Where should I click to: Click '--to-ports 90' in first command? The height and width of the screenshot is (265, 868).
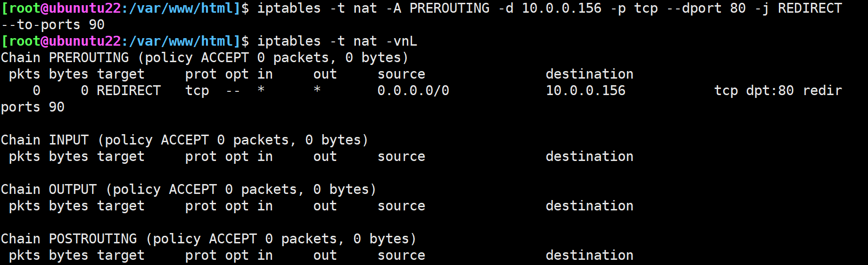click(x=53, y=24)
